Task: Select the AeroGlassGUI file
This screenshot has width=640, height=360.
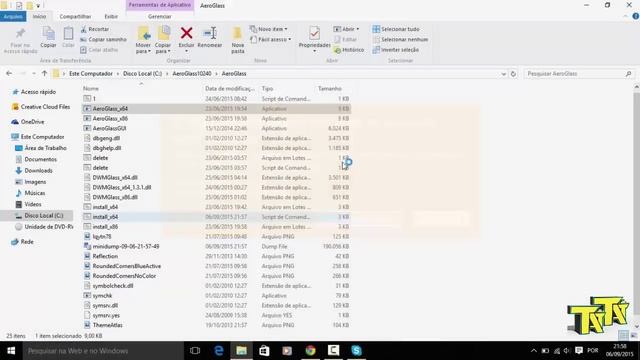Action: tap(109, 128)
